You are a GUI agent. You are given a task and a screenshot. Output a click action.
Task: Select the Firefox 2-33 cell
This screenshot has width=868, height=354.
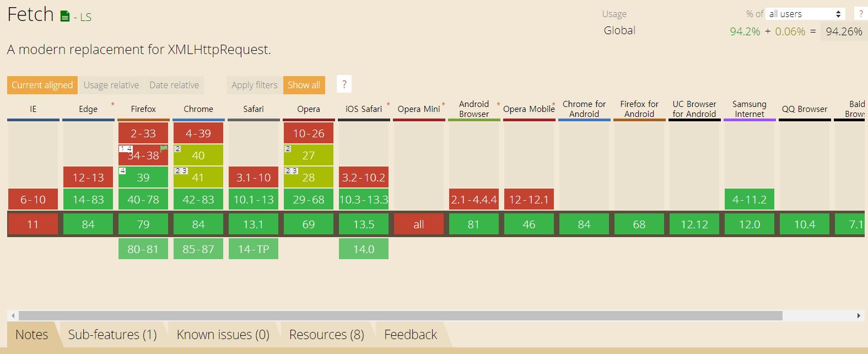click(143, 133)
